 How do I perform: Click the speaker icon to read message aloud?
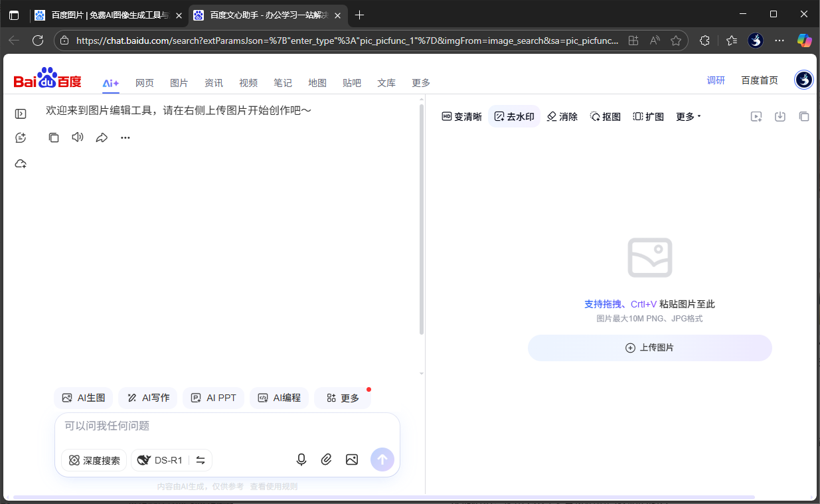point(78,137)
